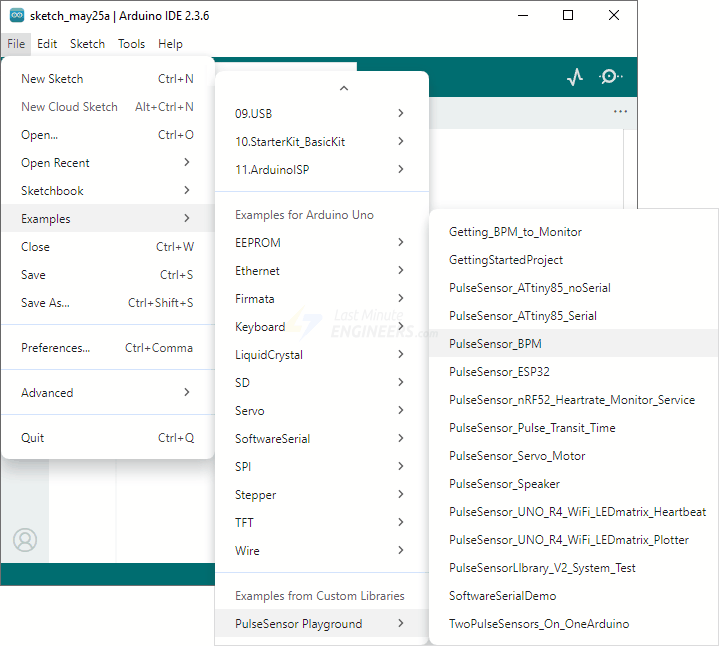Open Getting_BPM_to_Monitor example
This screenshot has height=646, width=719.
[515, 231]
